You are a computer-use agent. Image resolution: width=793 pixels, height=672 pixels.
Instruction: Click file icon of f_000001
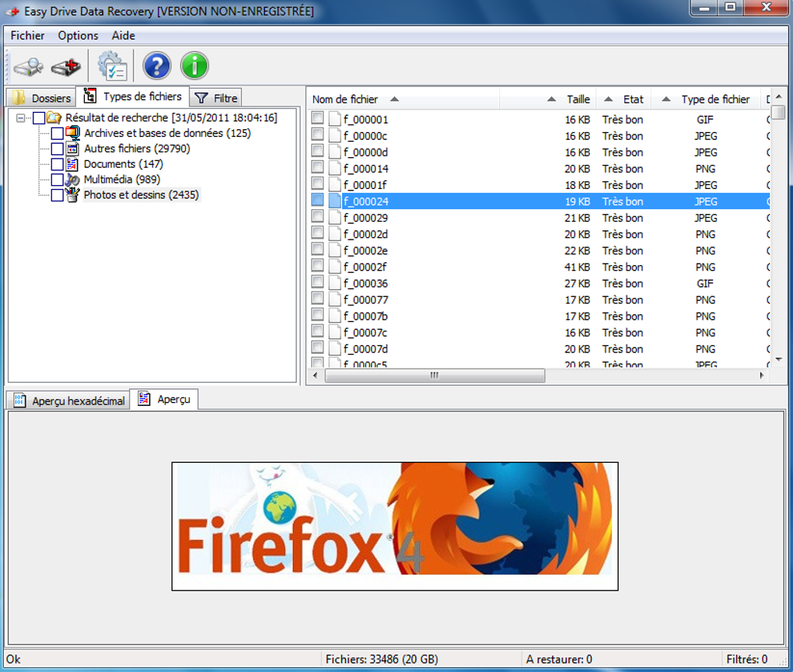coord(335,120)
